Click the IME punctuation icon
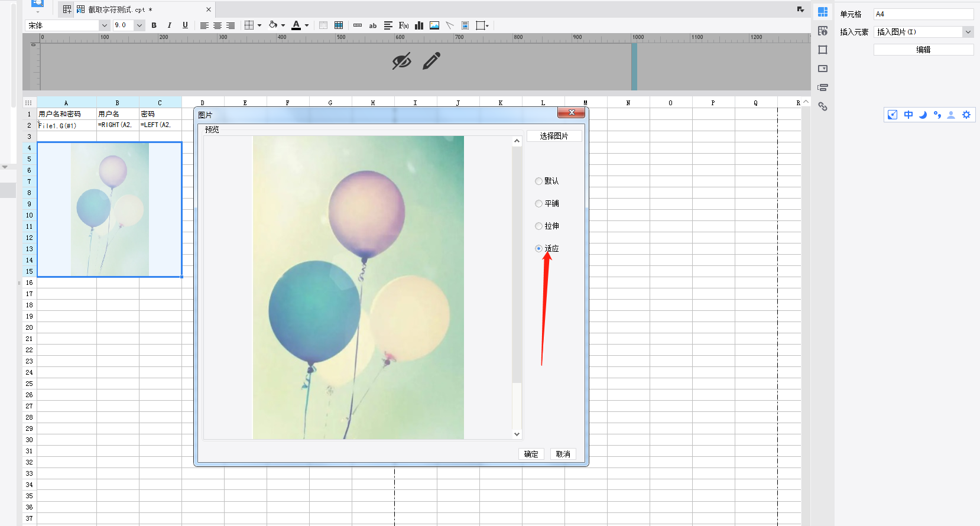The width and height of the screenshot is (980, 526). 937,115
